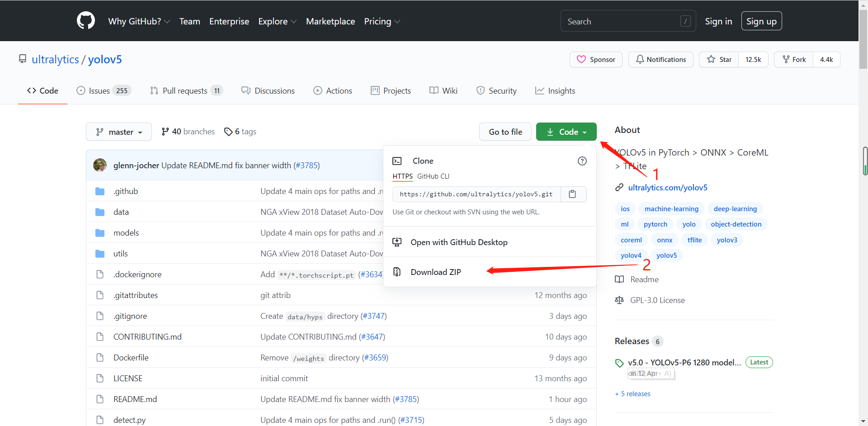Click the LICENSE file icon
The height and width of the screenshot is (426, 868).
point(100,379)
